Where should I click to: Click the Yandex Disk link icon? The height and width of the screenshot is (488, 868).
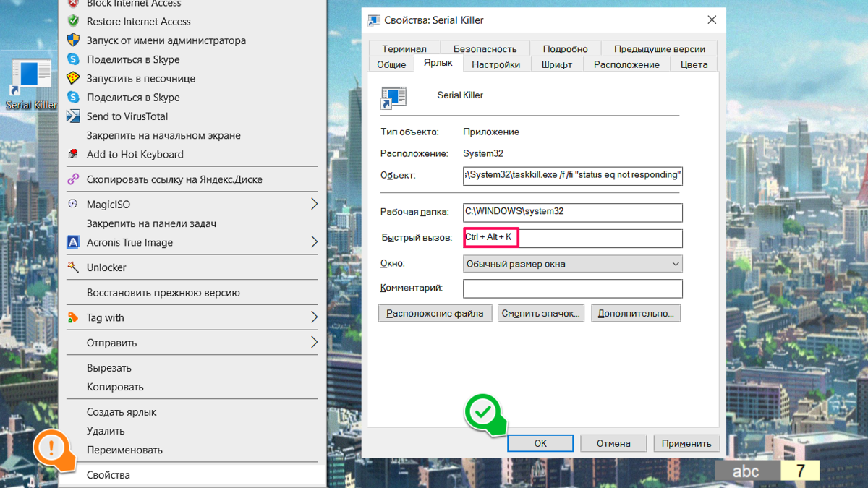[73, 179]
